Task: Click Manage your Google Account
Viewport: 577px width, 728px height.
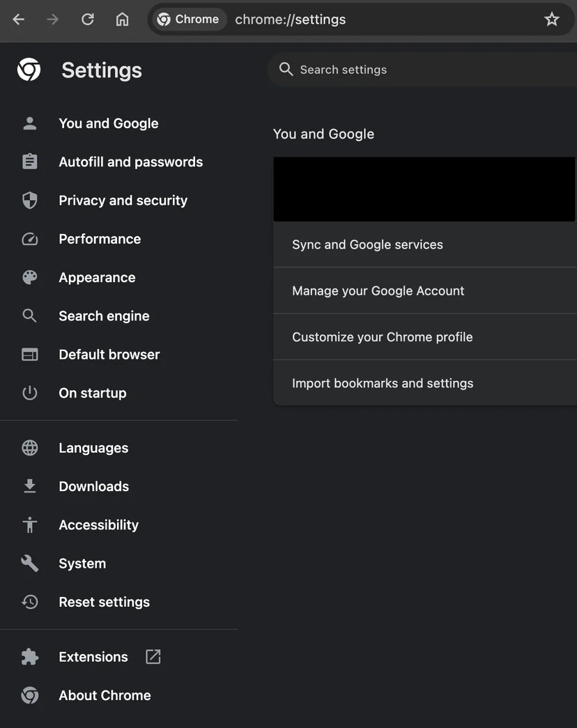Action: [x=425, y=291]
